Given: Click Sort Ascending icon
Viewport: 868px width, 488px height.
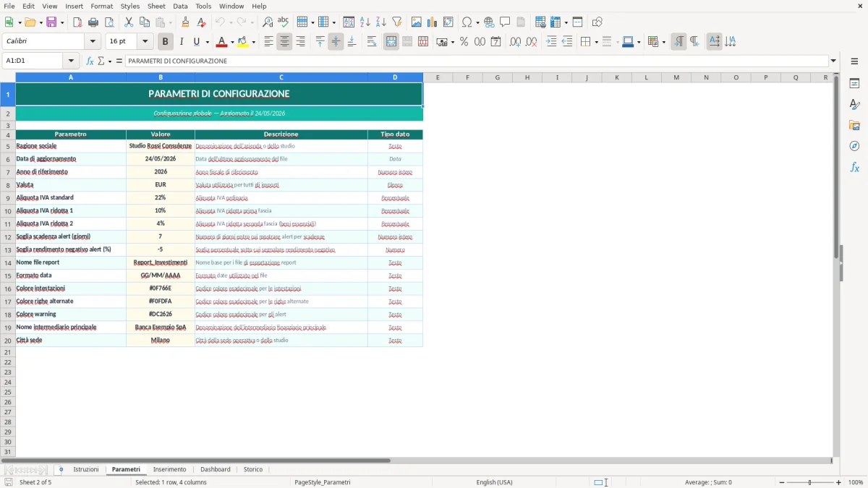Looking at the screenshot, I should click(365, 22).
